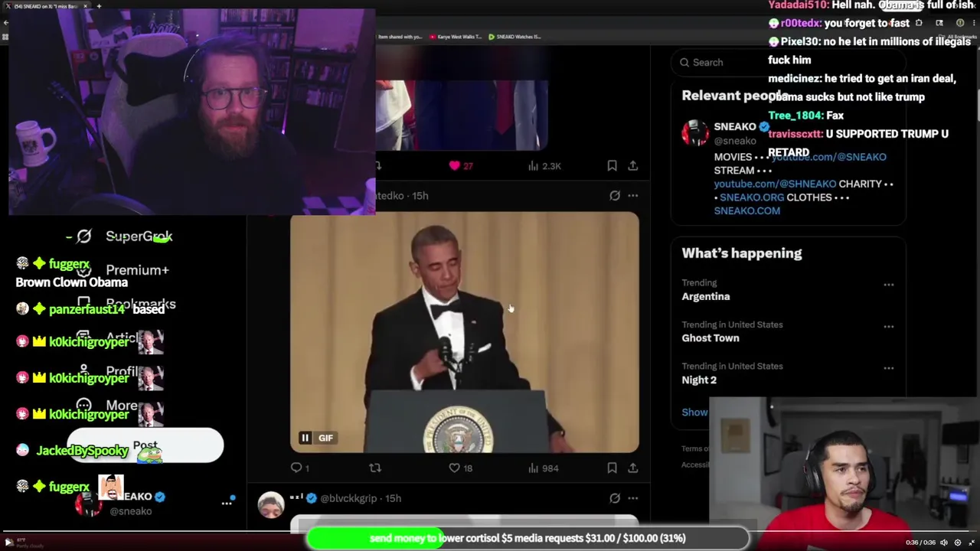
Task: Click the GIF badge on the Obama clip
Action: (x=325, y=438)
